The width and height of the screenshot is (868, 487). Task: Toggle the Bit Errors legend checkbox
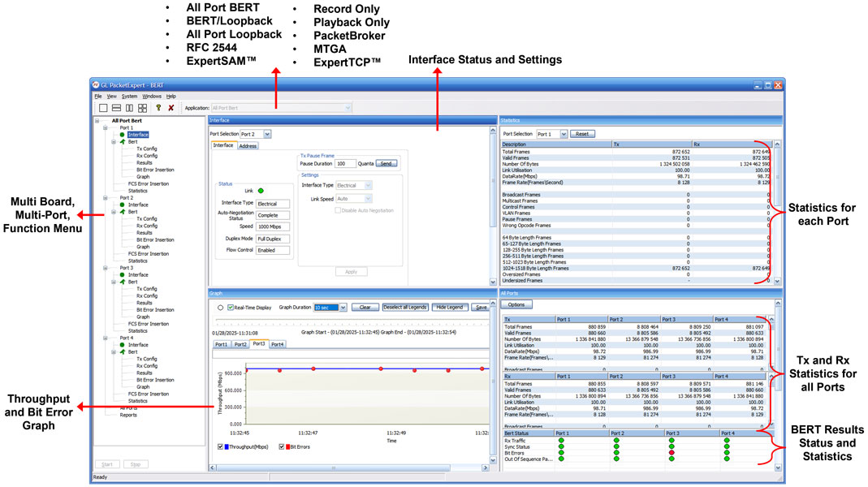click(x=282, y=446)
